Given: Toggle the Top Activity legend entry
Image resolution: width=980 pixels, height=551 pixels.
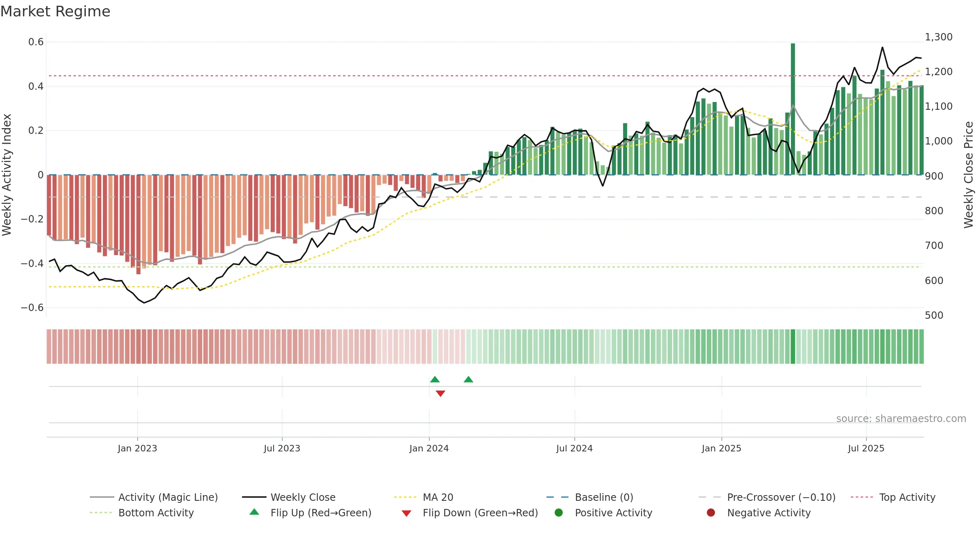Looking at the screenshot, I should coord(893,497).
